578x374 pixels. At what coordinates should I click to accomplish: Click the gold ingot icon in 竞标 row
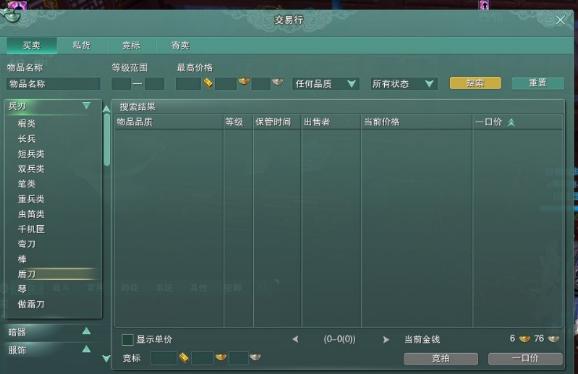221,357
